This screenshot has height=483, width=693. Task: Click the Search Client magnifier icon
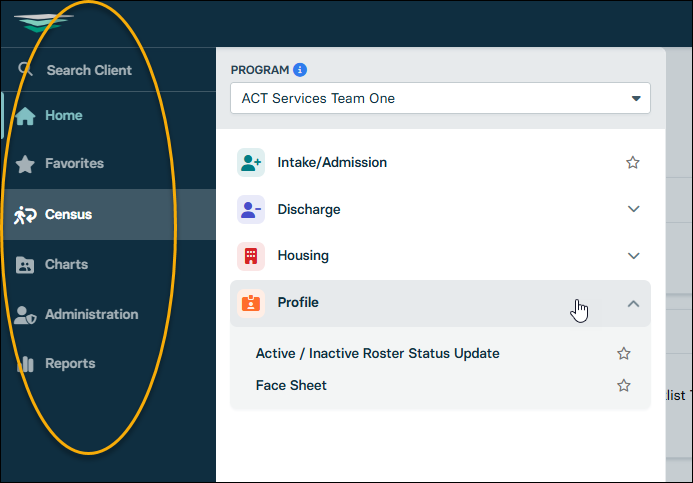click(26, 69)
